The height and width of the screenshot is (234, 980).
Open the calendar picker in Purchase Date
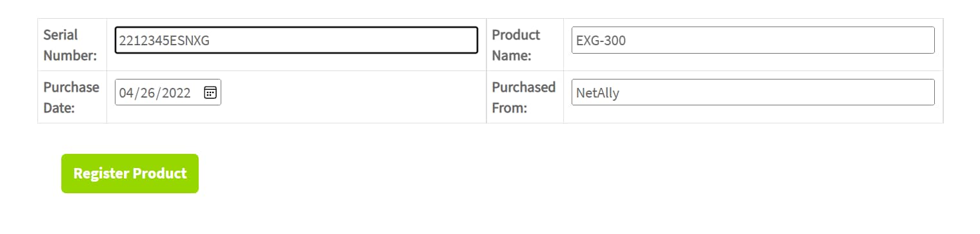(210, 92)
